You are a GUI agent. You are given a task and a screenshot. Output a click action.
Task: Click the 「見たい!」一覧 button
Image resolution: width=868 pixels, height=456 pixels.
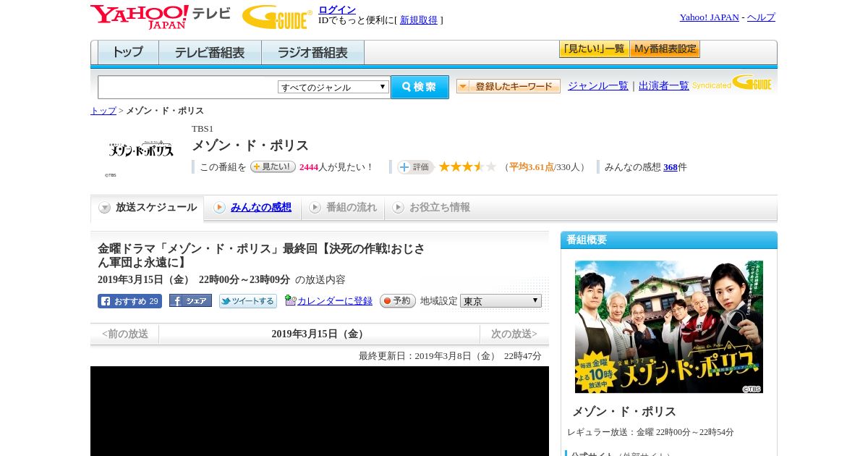point(594,49)
